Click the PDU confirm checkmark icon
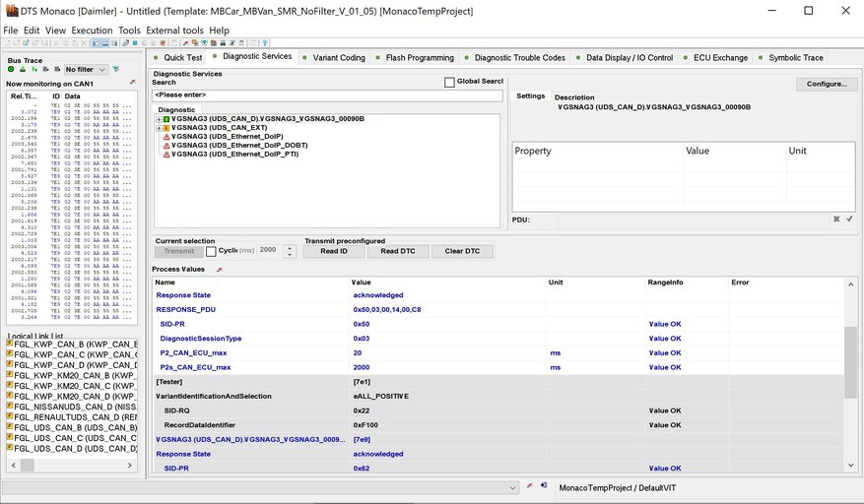864x504 pixels. coord(849,220)
